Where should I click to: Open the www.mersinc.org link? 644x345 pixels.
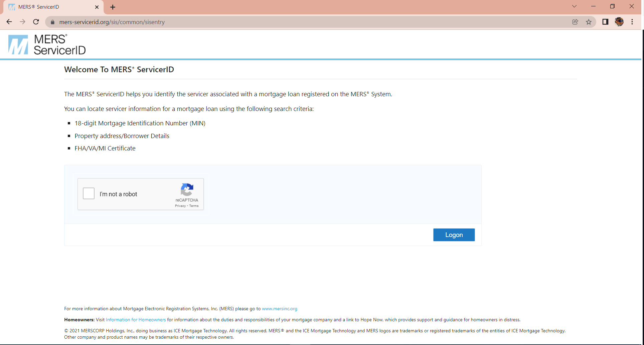(x=280, y=309)
